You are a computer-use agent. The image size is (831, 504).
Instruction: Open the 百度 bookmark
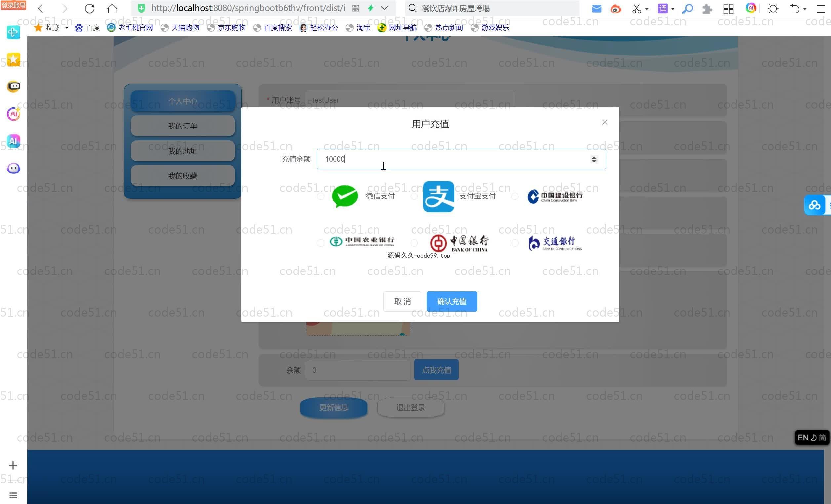87,28
